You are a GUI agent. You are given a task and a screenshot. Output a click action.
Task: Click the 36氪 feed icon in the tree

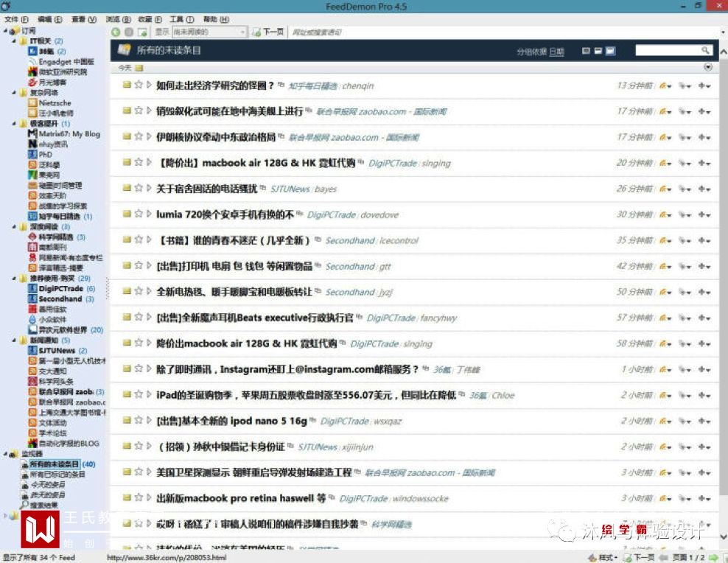(x=32, y=51)
